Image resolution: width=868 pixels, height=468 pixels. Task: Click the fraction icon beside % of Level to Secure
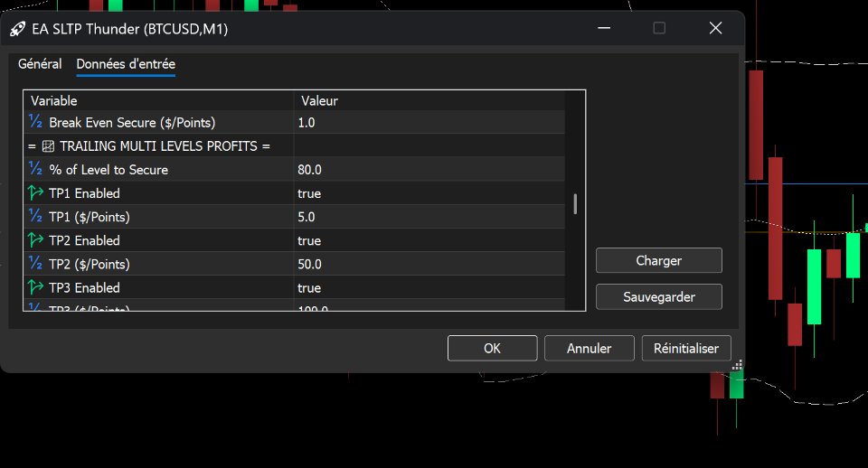[35, 169]
